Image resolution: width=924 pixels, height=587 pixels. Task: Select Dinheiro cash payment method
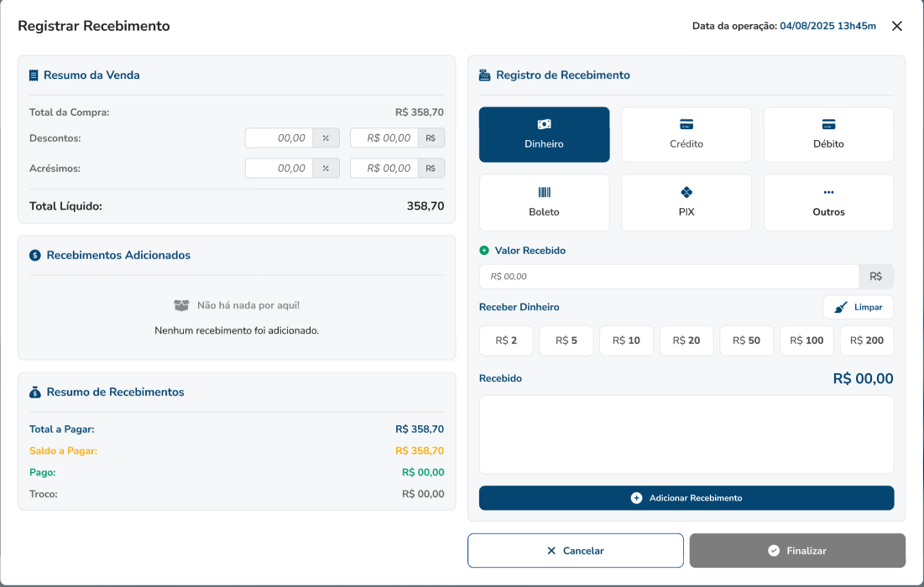pos(544,134)
